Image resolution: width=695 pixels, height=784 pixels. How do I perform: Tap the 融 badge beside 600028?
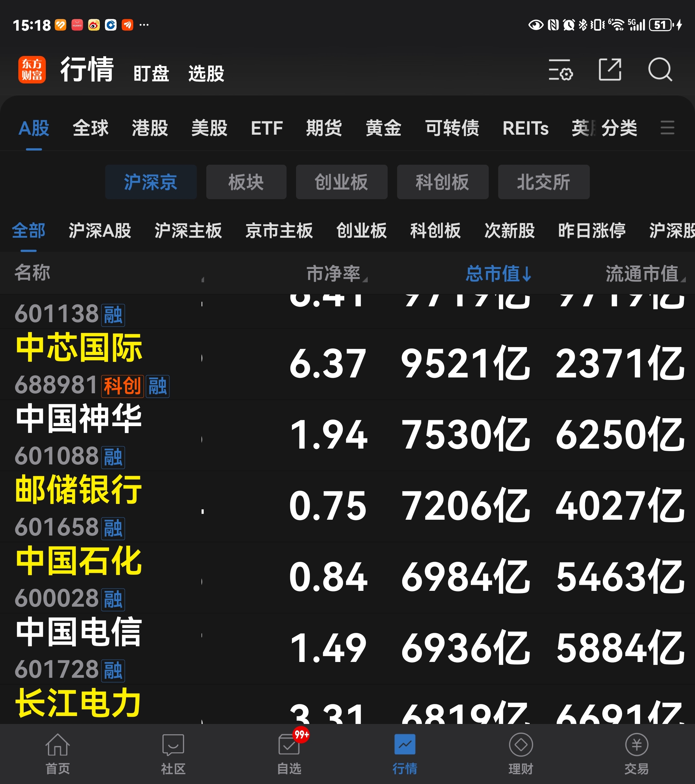113,599
